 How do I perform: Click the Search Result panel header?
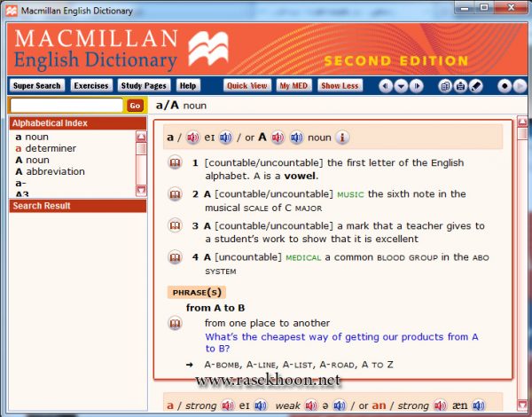[x=78, y=206]
